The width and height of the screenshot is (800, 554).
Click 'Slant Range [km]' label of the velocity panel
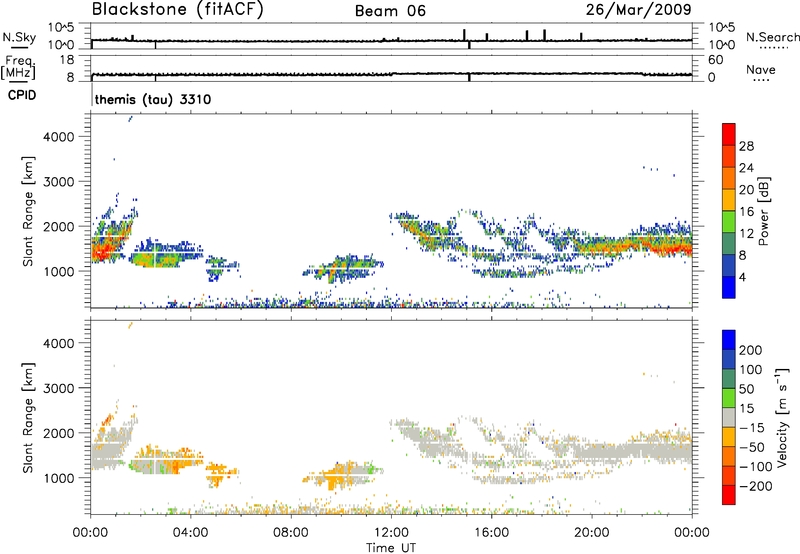click(x=28, y=418)
